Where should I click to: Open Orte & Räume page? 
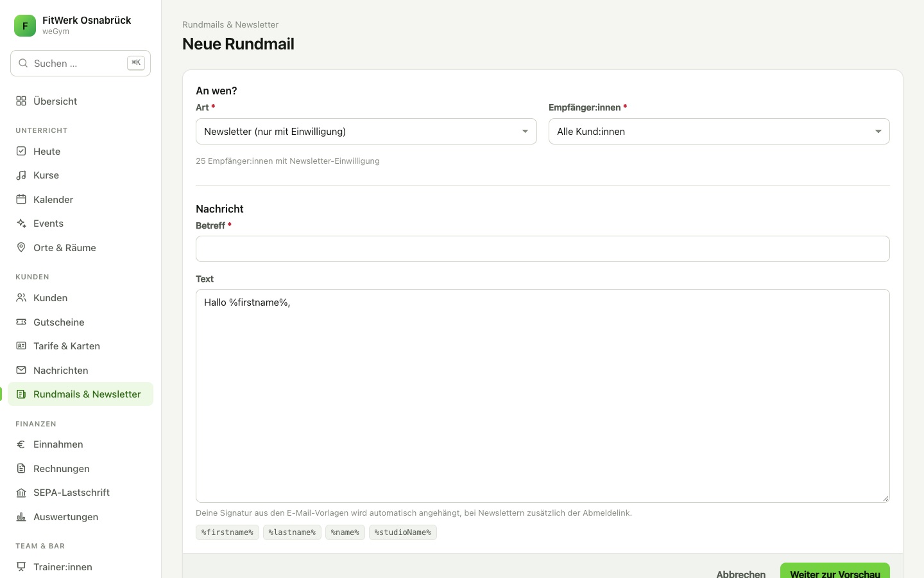click(80, 247)
